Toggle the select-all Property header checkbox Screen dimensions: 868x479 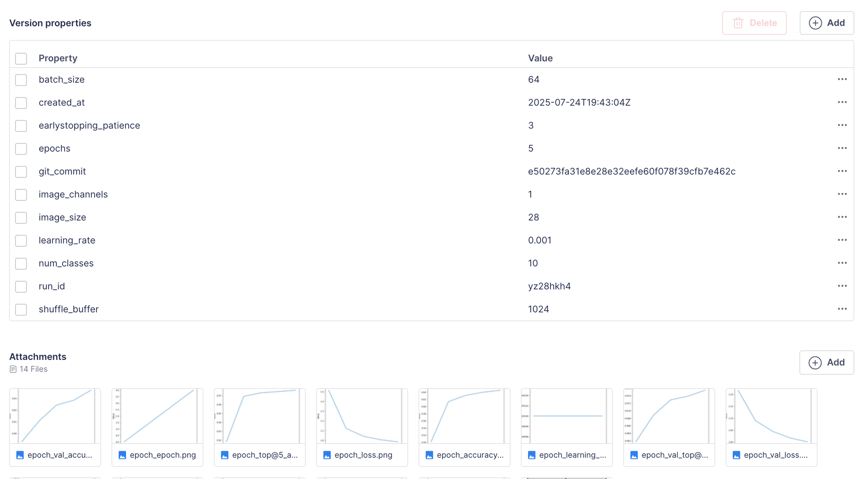21,58
